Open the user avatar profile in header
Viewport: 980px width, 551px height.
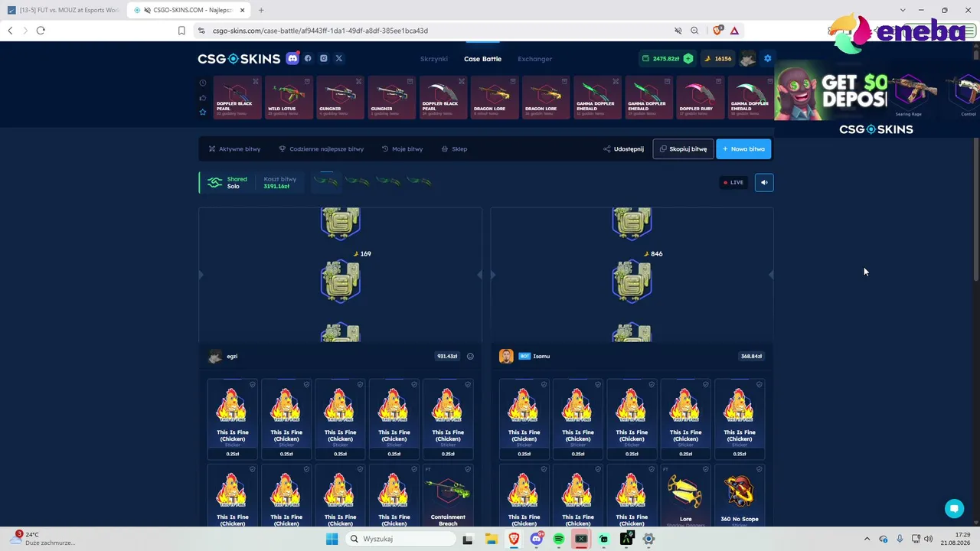click(747, 58)
